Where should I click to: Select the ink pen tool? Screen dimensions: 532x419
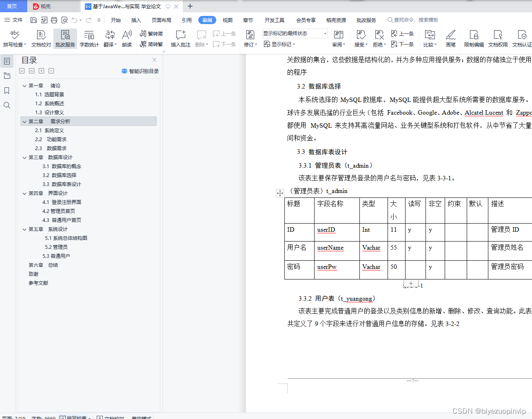pyautogui.click(x=450, y=39)
